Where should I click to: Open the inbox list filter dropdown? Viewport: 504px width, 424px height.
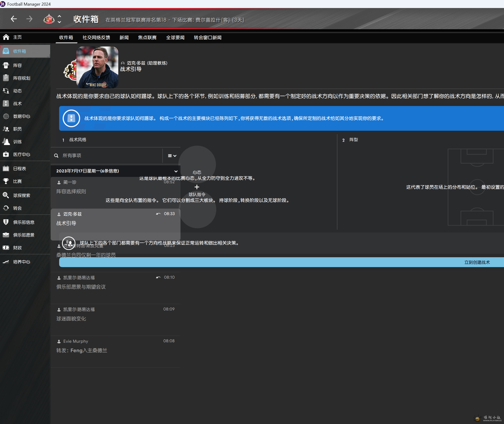pyautogui.click(x=172, y=156)
